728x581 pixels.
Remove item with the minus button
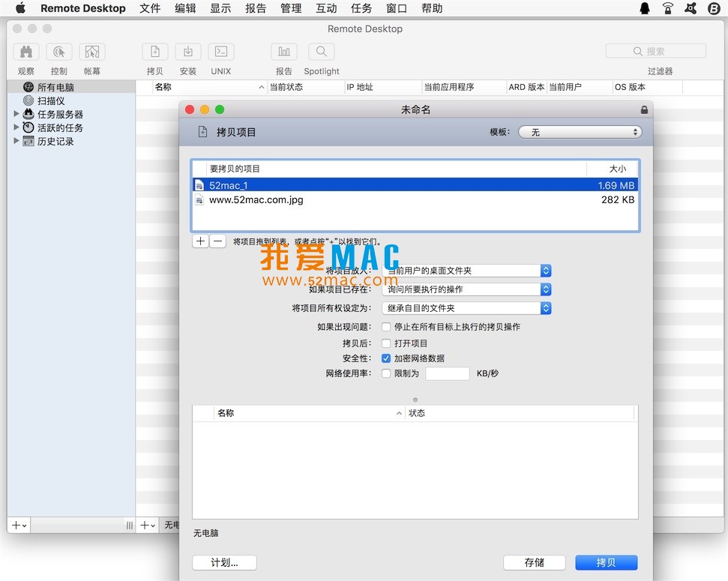217,241
